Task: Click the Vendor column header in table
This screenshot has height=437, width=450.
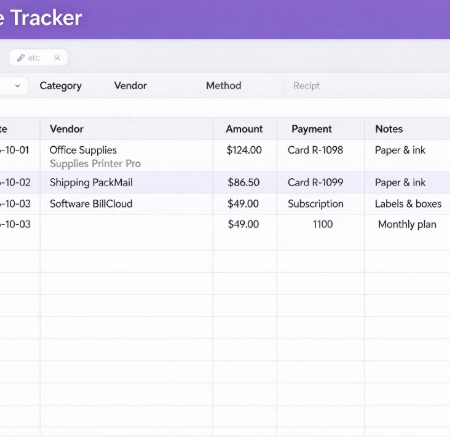Action: [x=67, y=129]
